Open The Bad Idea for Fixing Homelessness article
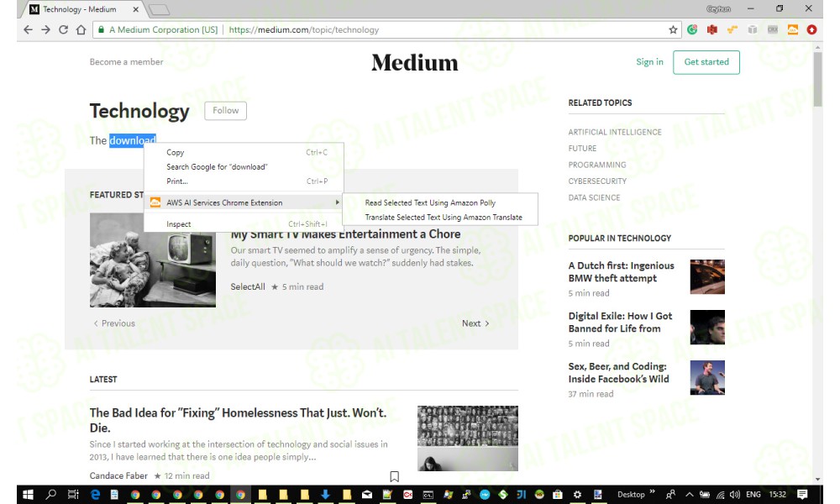 click(238, 421)
